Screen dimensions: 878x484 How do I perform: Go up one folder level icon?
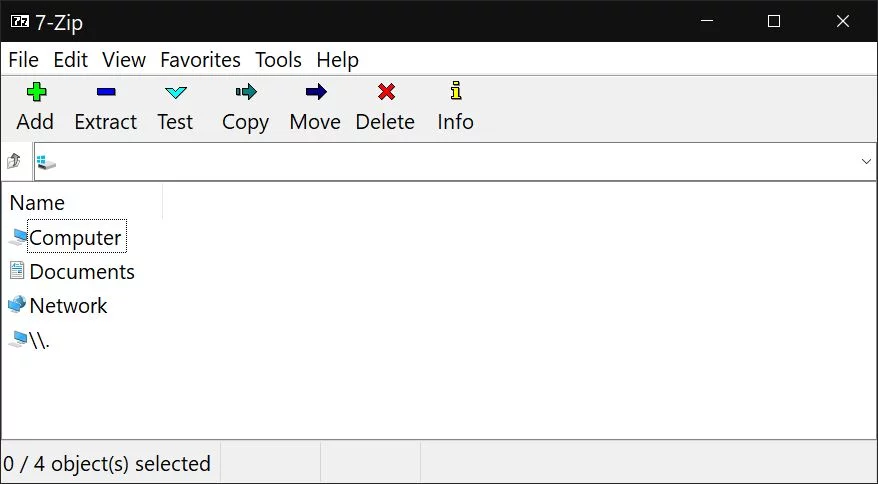[14, 161]
